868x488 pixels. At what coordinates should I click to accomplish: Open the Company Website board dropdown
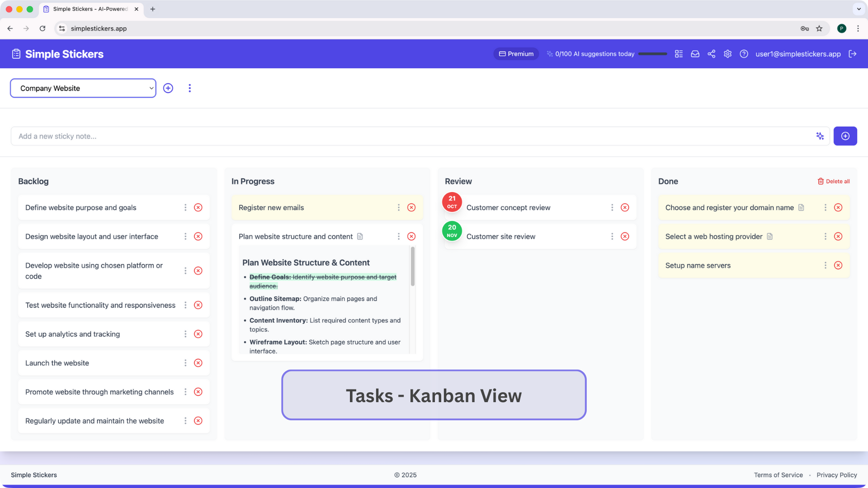83,88
